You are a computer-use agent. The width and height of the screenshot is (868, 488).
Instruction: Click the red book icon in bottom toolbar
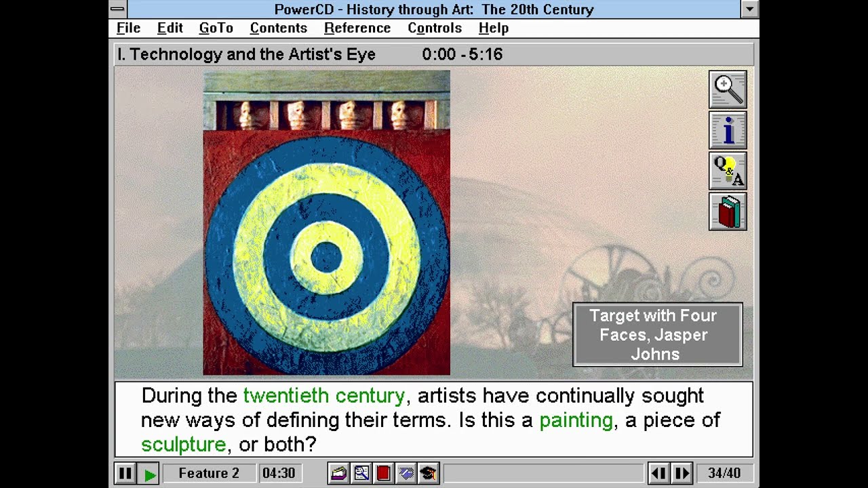[x=384, y=473]
